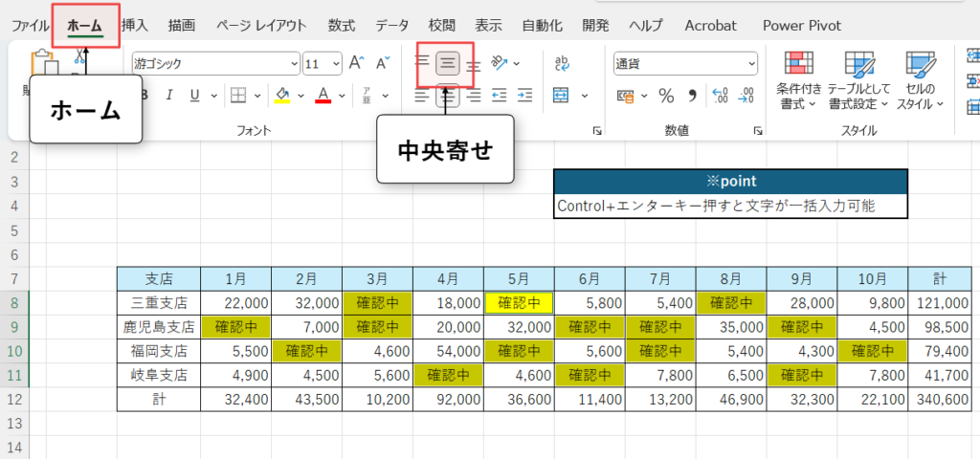Open the 游ゴシック font name dropdown
Image resolution: width=980 pixels, height=459 pixels.
pos(294,64)
